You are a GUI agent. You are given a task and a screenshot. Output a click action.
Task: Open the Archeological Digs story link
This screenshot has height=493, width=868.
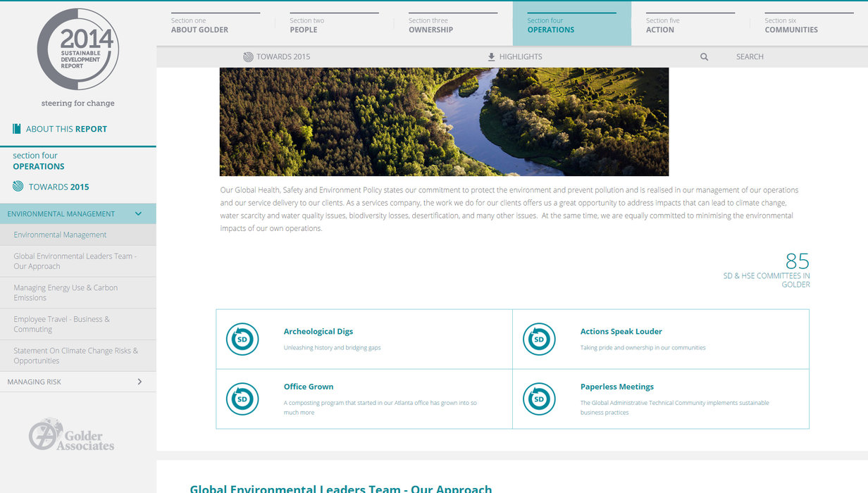click(x=318, y=332)
